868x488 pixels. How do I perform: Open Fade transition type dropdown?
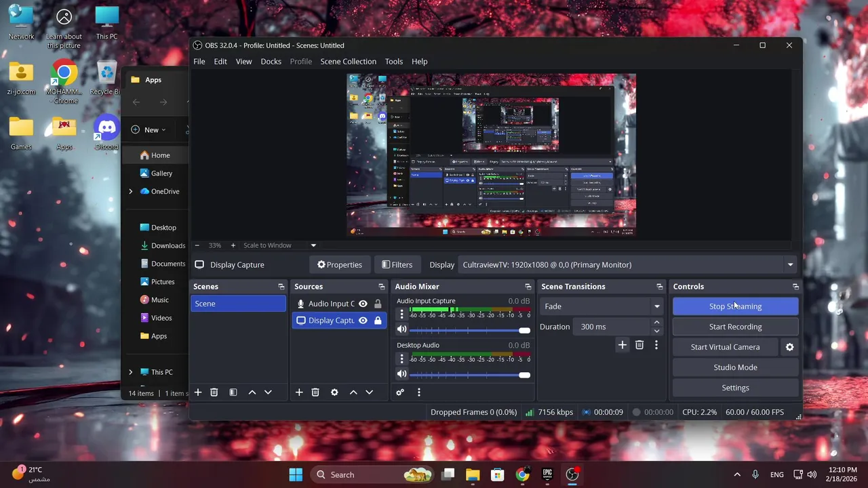(x=601, y=306)
